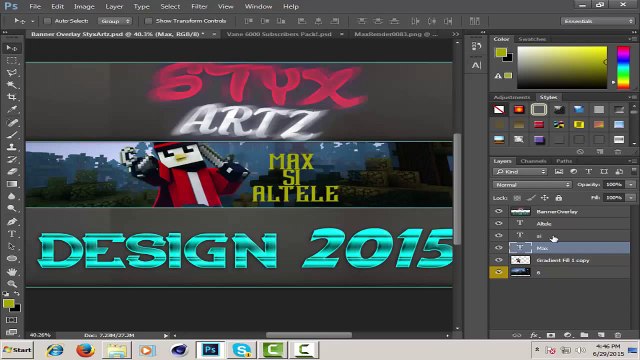This screenshot has height=360, width=640.
Task: Open the status bar info arrow
Action: [x=166, y=336]
